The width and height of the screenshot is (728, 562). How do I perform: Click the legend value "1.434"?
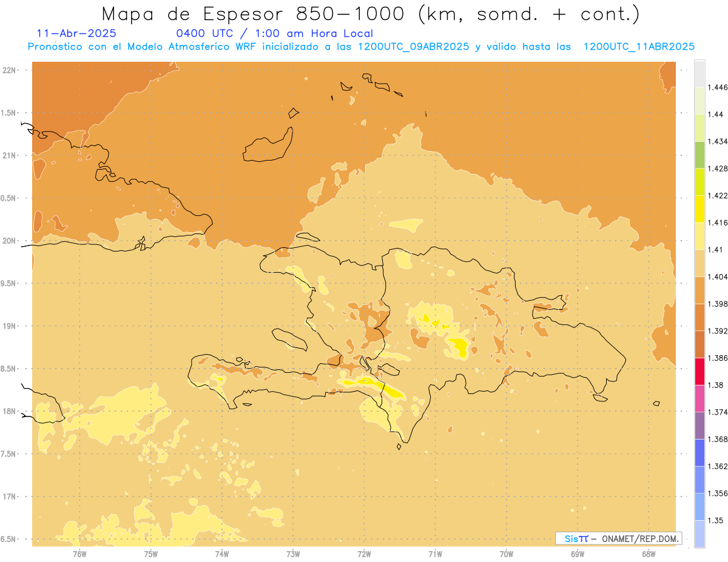[x=717, y=142]
